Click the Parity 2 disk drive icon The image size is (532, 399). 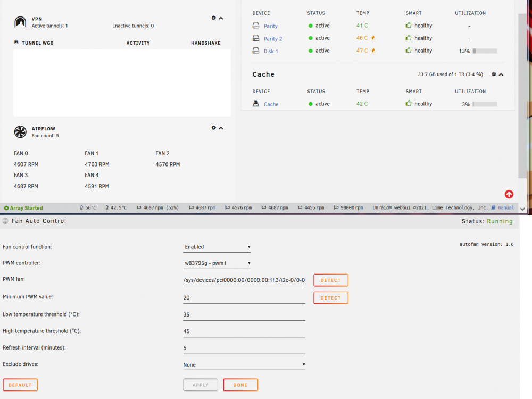[256, 38]
